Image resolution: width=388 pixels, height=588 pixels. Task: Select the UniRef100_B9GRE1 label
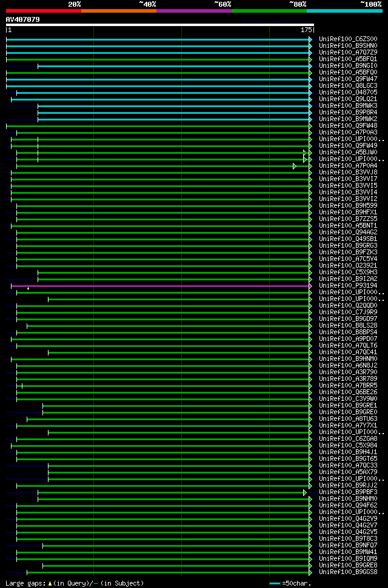click(x=348, y=405)
